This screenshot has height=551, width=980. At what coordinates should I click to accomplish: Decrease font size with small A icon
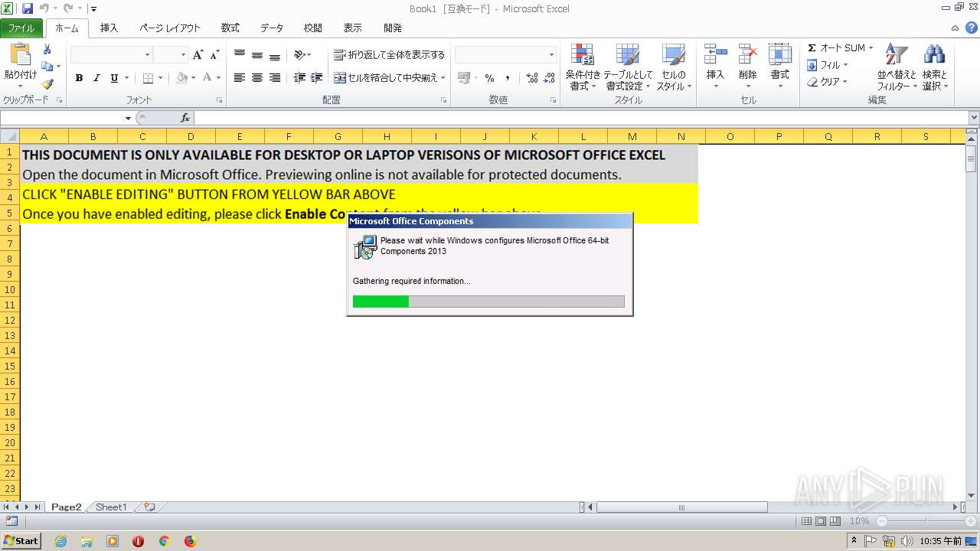(x=215, y=55)
